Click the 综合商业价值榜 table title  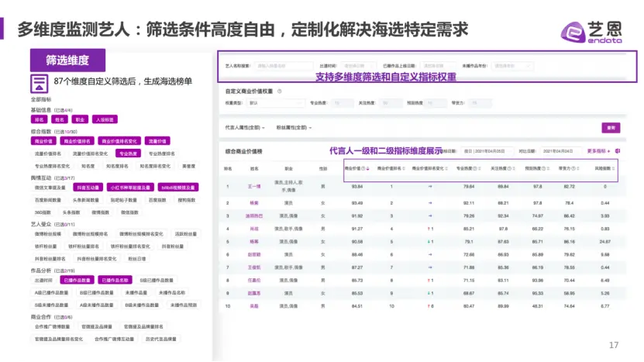pyautogui.click(x=243, y=152)
